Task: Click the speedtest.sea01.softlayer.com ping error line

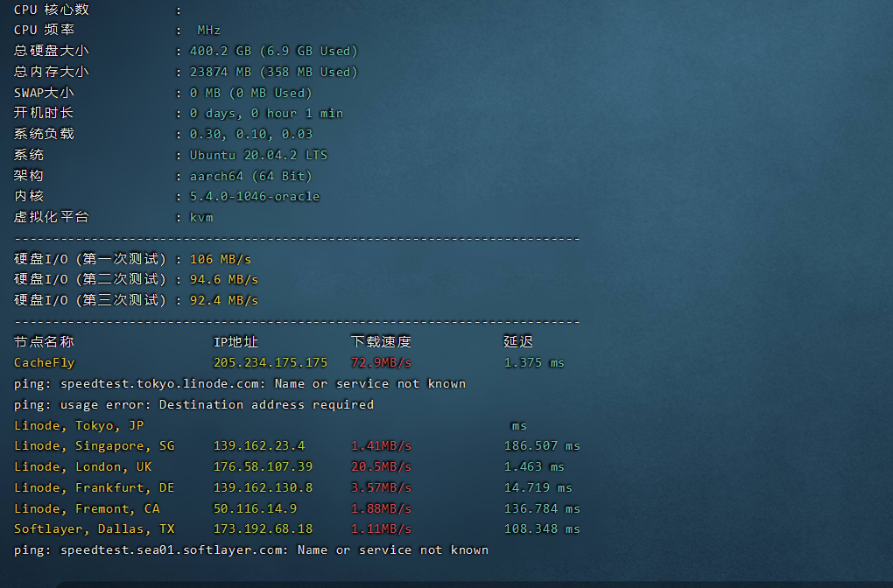Action: [x=251, y=549]
